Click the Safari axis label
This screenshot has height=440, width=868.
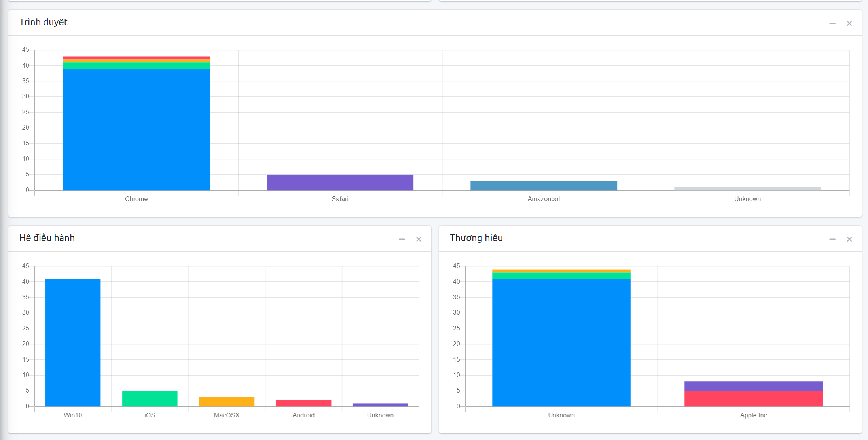340,199
